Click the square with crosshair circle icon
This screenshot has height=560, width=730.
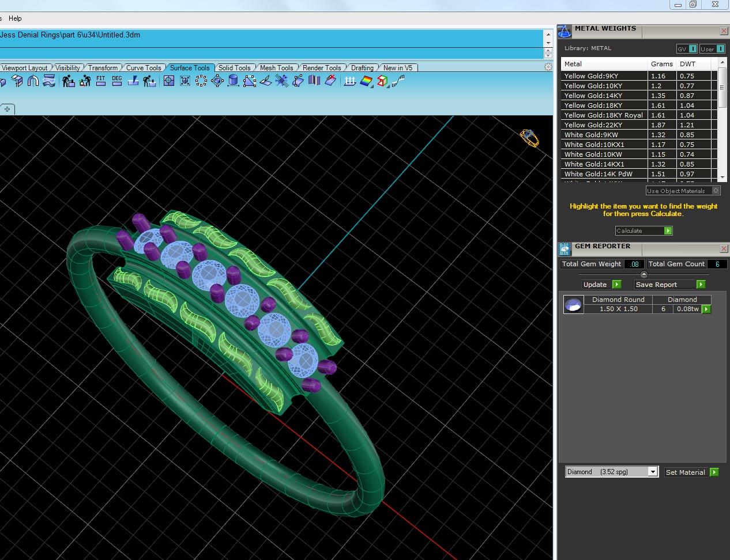169,81
